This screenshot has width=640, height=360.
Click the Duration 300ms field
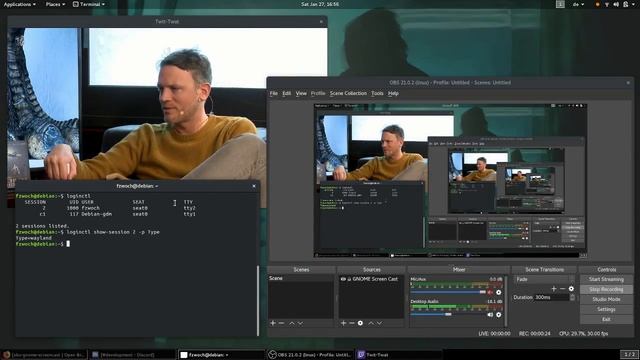point(551,298)
